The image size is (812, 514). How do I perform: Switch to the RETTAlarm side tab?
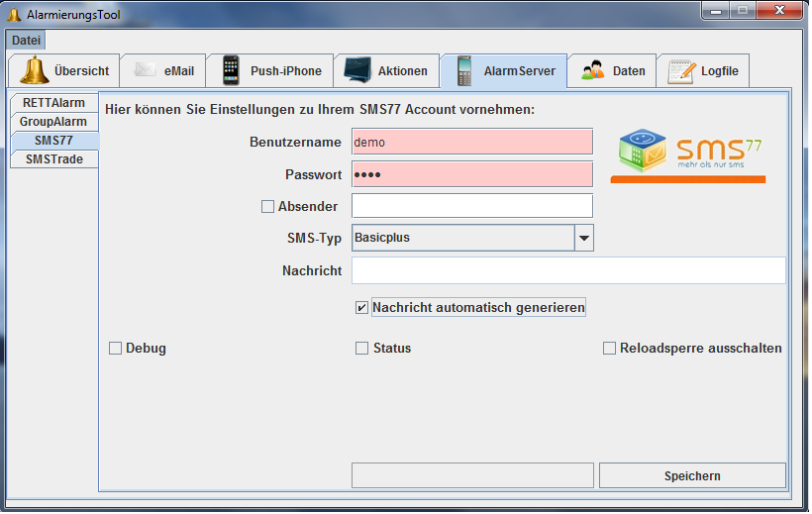click(53, 103)
